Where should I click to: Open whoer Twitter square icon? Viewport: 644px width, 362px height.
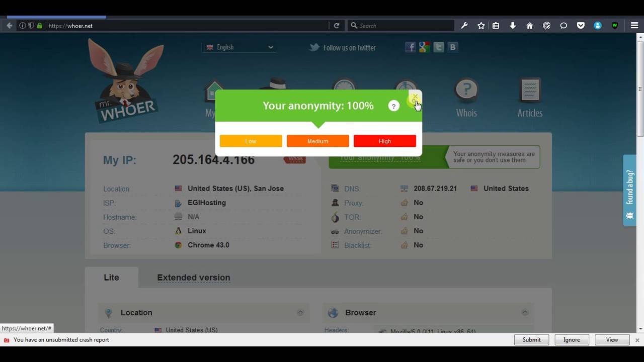click(x=439, y=47)
